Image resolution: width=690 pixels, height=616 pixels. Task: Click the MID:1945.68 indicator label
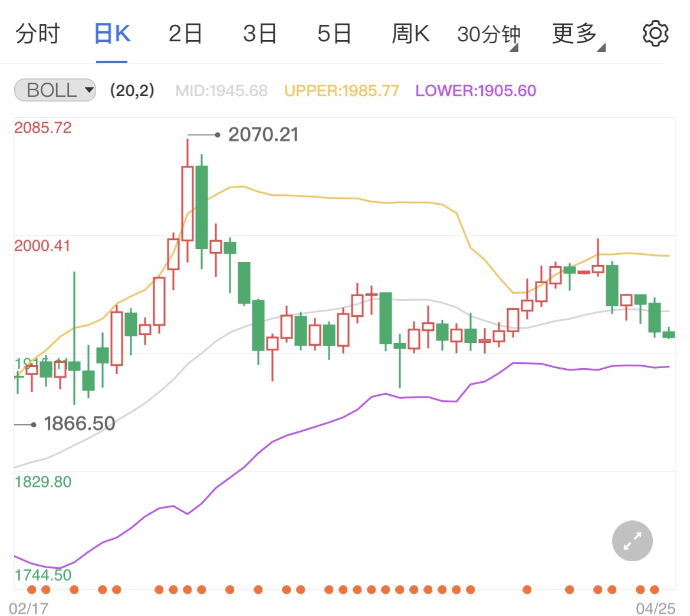221,90
